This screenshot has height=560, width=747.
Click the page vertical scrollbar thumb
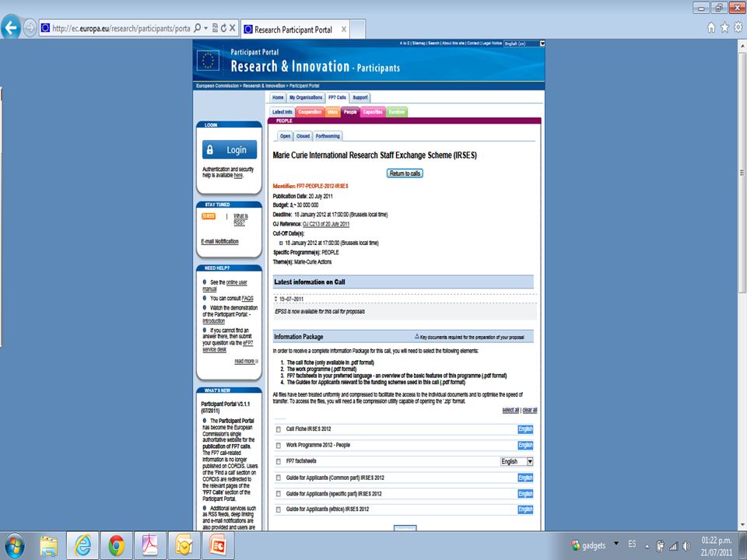click(742, 173)
